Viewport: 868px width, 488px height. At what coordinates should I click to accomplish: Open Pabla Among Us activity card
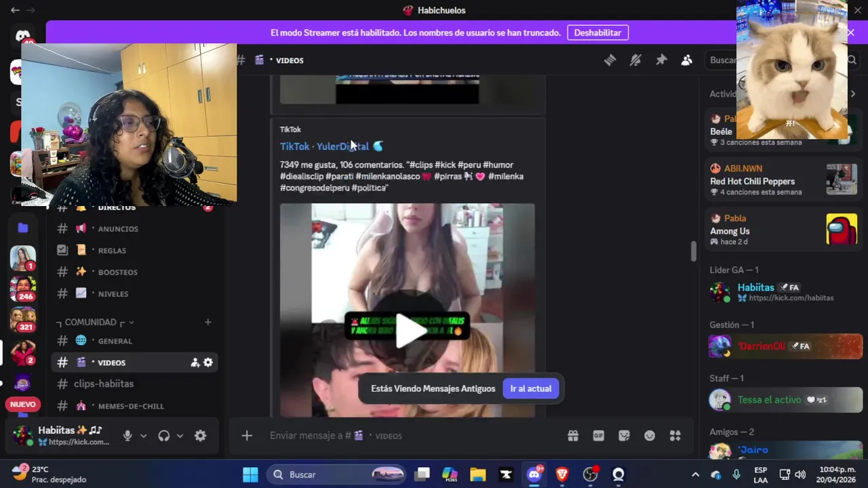tap(783, 230)
